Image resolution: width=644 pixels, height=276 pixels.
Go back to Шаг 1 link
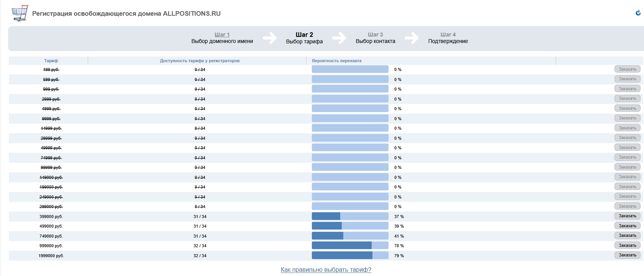(222, 35)
